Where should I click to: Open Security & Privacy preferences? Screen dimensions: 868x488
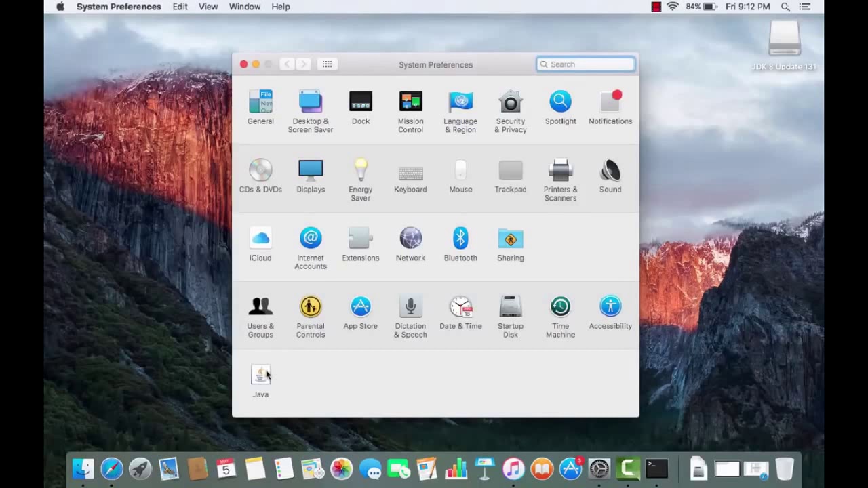tap(511, 111)
